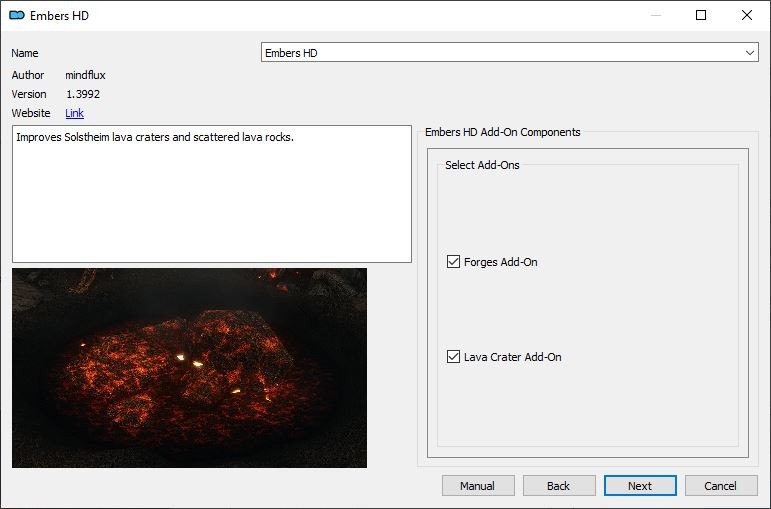
Task: Click the Select Add-Ons group label
Action: (x=482, y=165)
